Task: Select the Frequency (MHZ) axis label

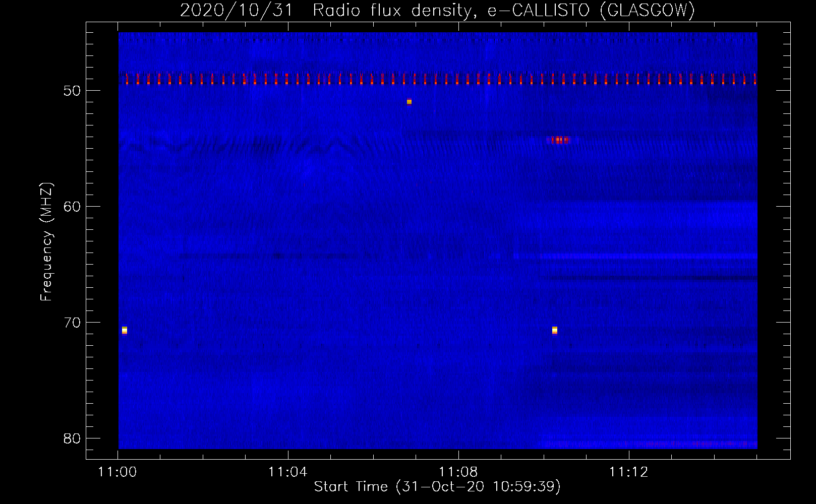Action: point(46,241)
